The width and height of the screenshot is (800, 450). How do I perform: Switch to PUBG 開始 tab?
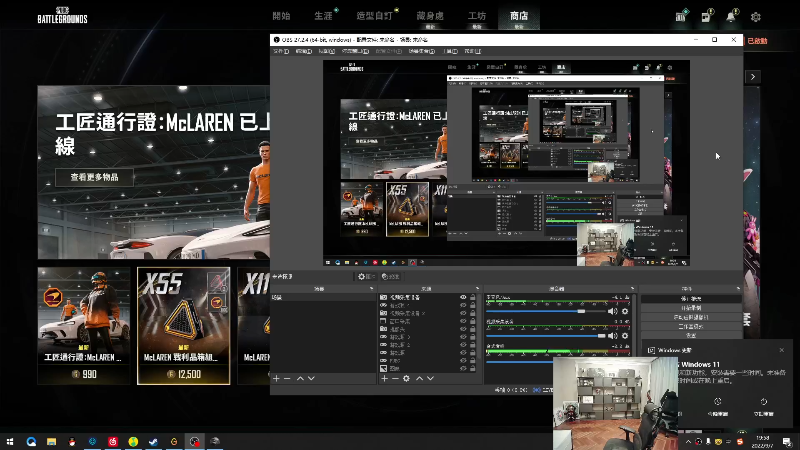[x=281, y=16]
